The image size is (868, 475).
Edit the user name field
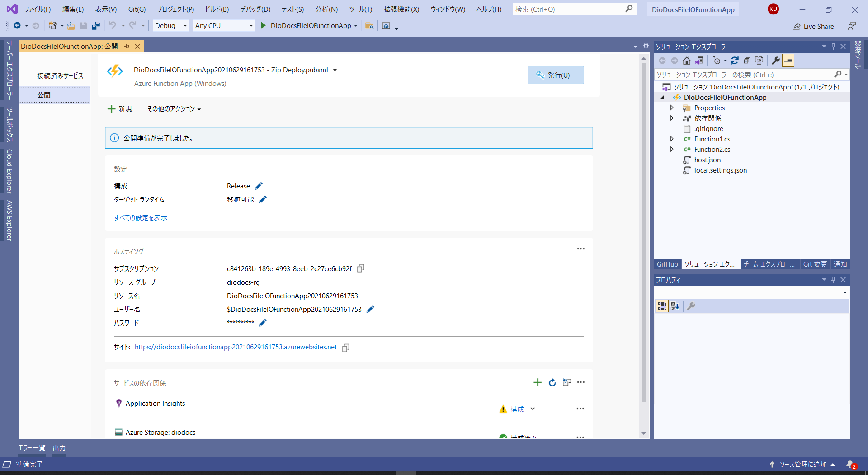coord(370,309)
